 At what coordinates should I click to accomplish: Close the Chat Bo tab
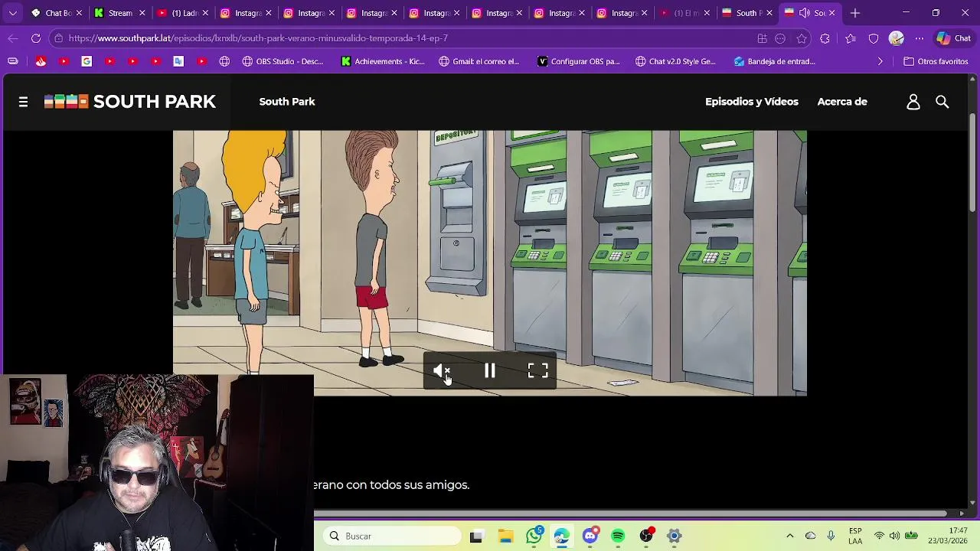(x=79, y=13)
